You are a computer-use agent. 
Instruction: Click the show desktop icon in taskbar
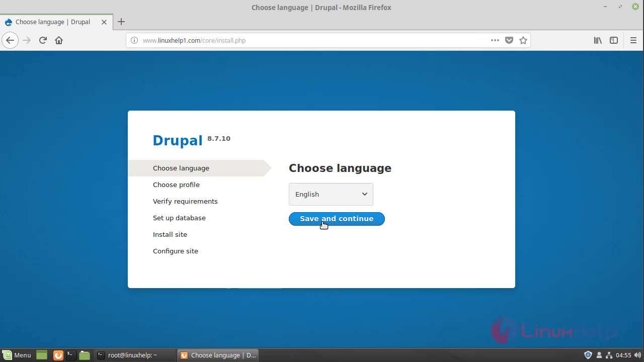pos(42,355)
